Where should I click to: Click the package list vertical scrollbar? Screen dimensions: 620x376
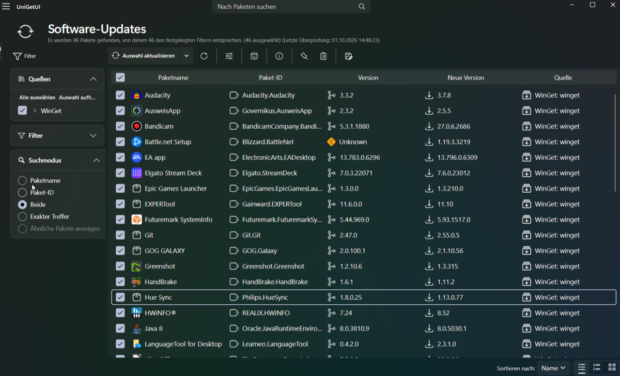[x=614, y=142]
